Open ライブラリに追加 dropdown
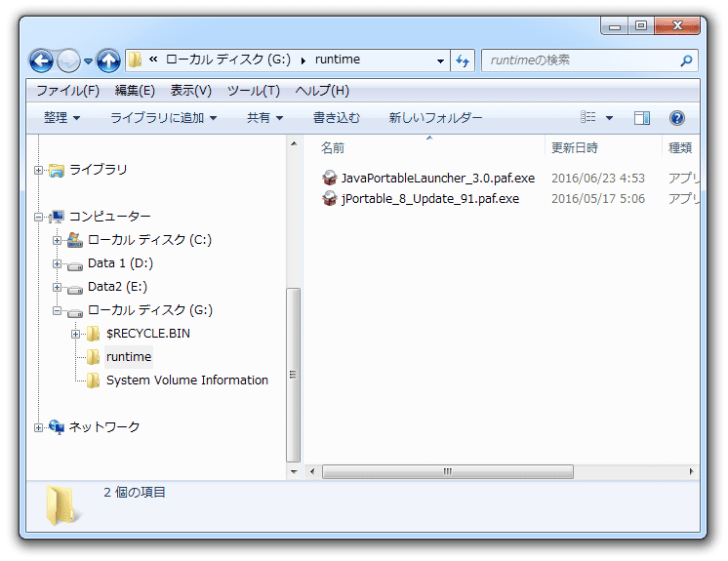The width and height of the screenshot is (728, 561). (163, 118)
